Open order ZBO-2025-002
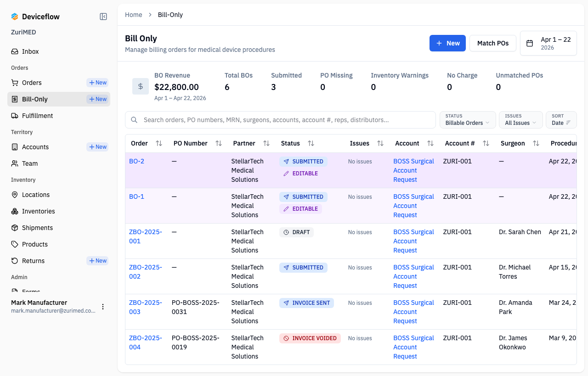This screenshot has width=588, height=376. coord(146,272)
